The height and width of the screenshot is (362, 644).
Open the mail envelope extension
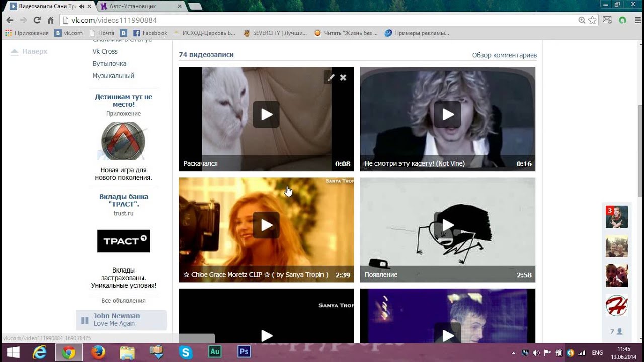point(607,20)
